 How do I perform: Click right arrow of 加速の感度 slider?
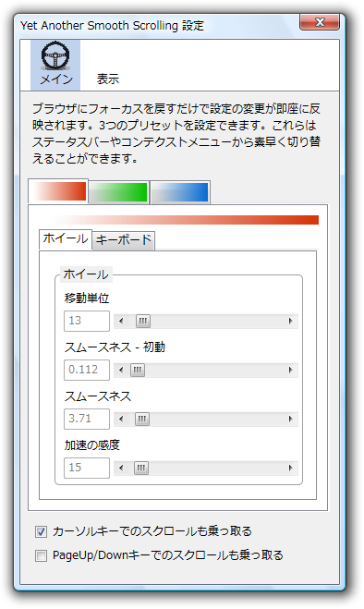[290, 468]
